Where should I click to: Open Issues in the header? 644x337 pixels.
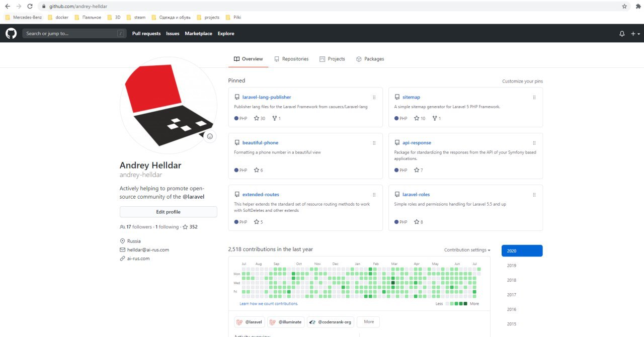(173, 34)
